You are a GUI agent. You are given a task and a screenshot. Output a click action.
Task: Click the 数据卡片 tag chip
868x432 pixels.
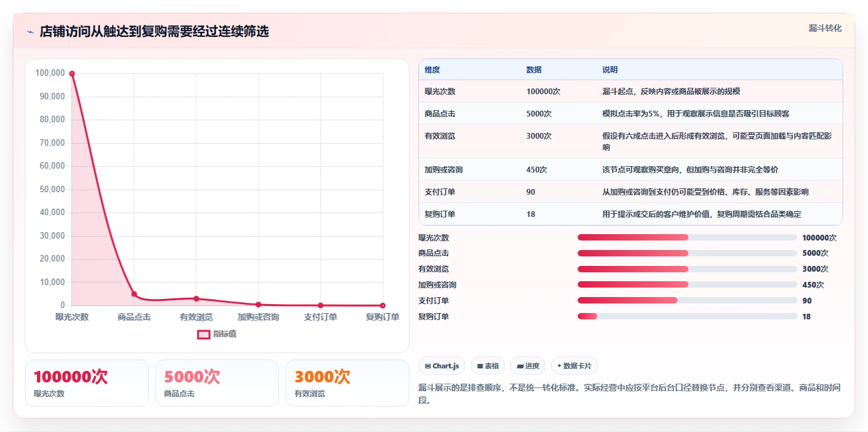click(574, 366)
